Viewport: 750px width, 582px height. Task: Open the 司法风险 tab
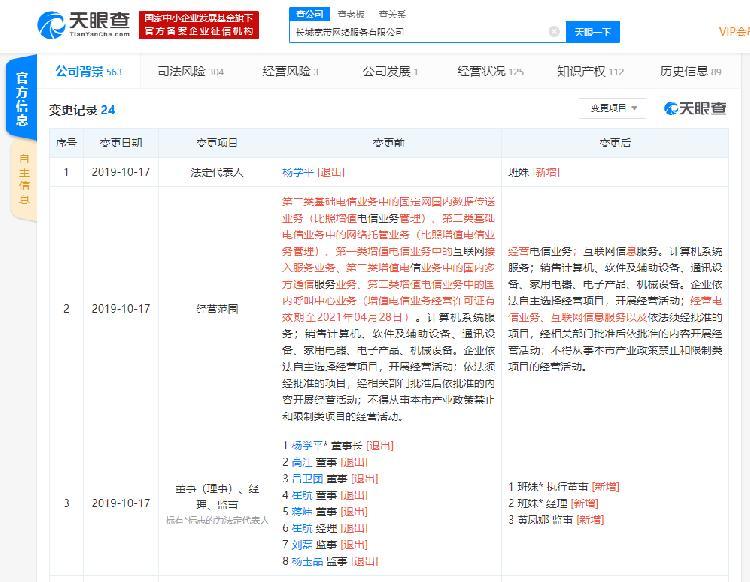click(x=190, y=71)
